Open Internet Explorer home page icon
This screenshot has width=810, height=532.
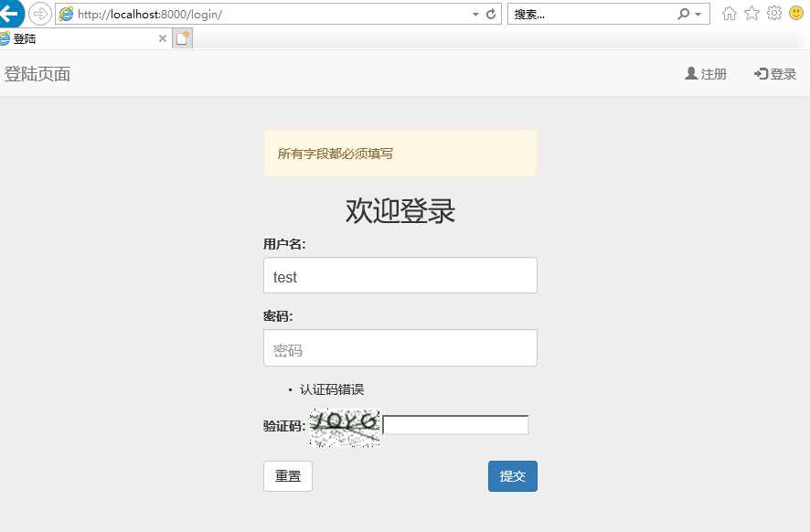coord(731,13)
